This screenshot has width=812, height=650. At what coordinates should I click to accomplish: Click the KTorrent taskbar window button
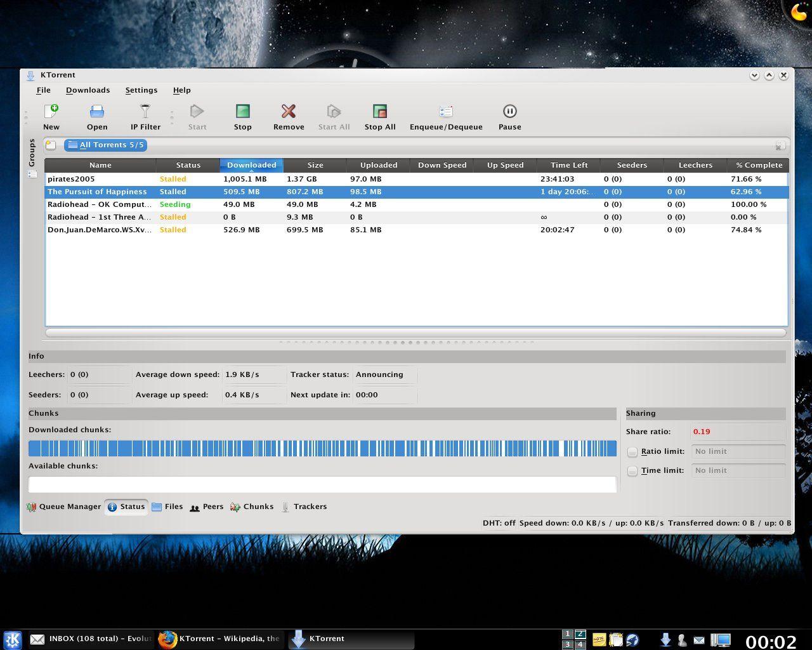click(350, 639)
